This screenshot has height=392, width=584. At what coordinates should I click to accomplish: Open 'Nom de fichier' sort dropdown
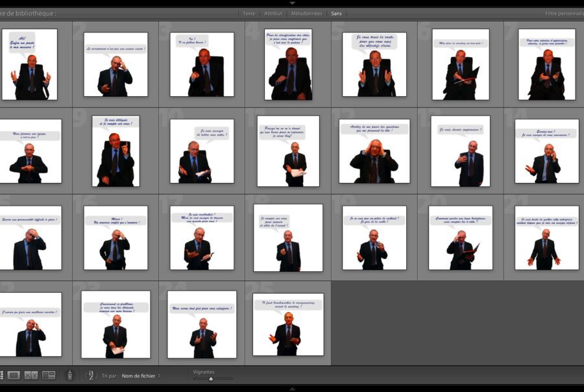coord(141,376)
